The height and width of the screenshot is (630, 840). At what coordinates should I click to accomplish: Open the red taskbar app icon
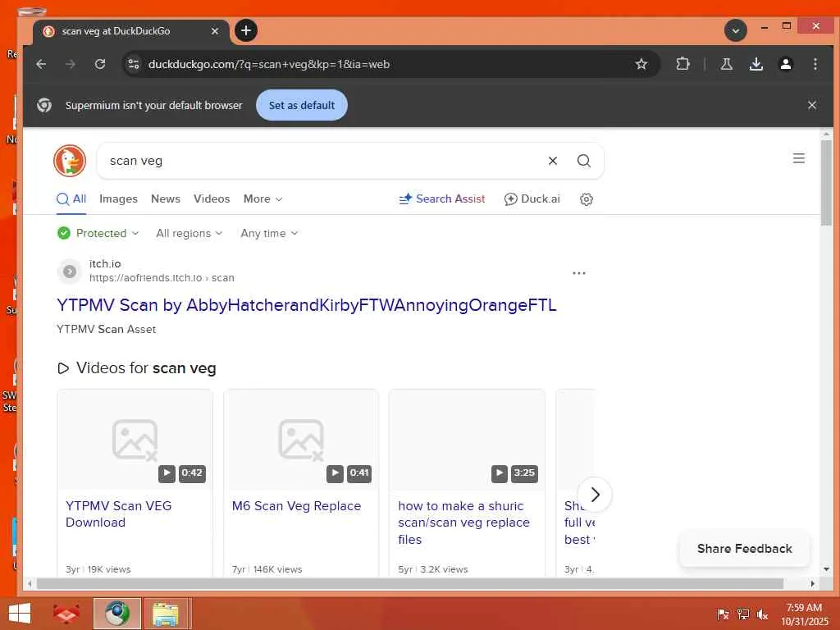pos(66,614)
